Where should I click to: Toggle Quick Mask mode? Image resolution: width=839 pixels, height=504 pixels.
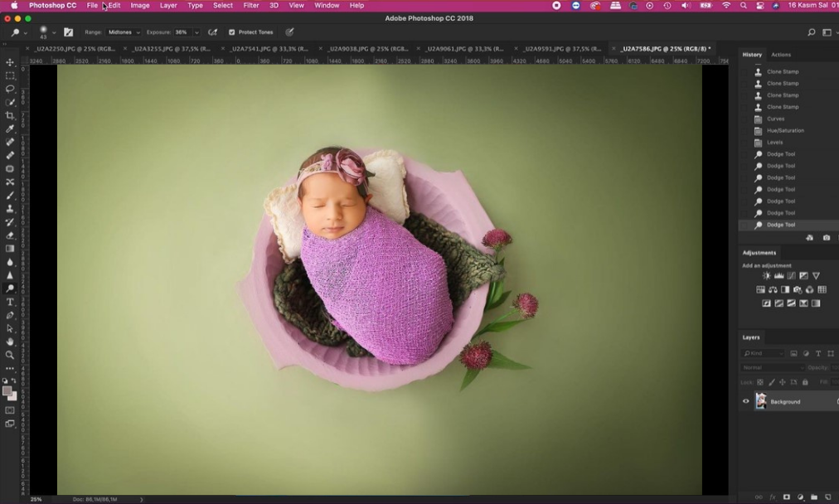click(10, 410)
